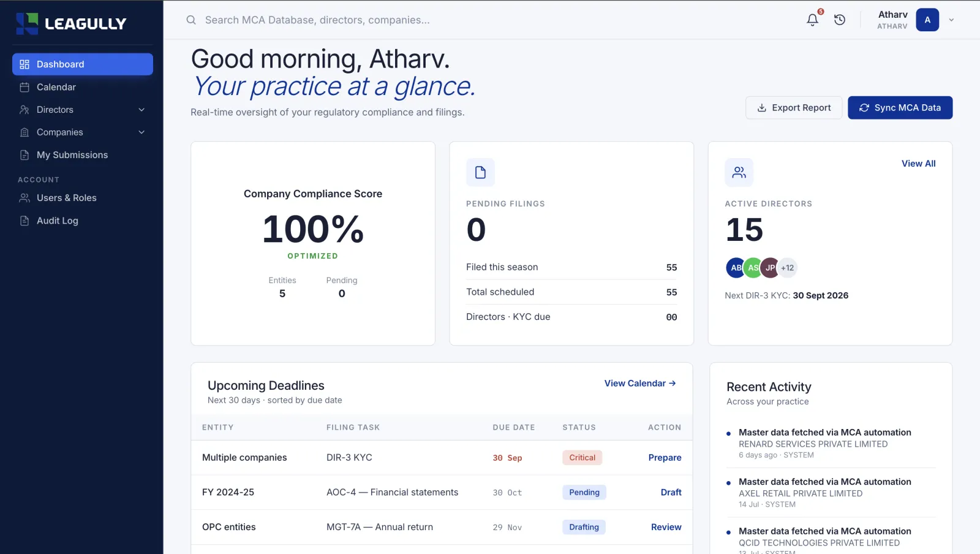Open AXEL RETAIL PRIVATE LIMITED activity
The width and height of the screenshot is (980, 554).
pos(831,493)
